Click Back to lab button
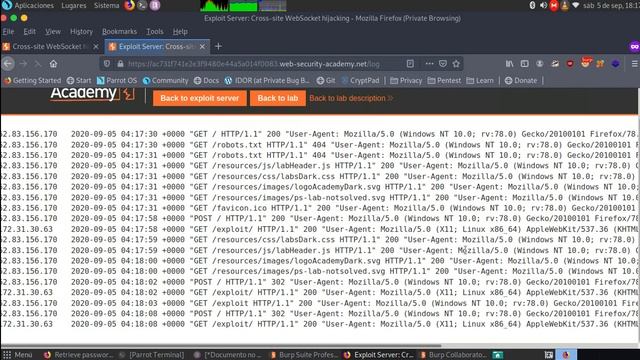 pos(278,98)
